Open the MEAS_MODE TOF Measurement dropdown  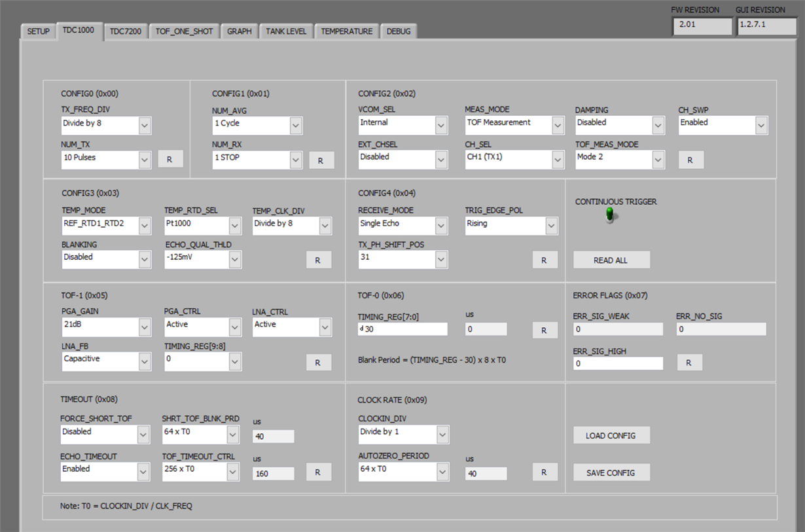click(x=514, y=125)
